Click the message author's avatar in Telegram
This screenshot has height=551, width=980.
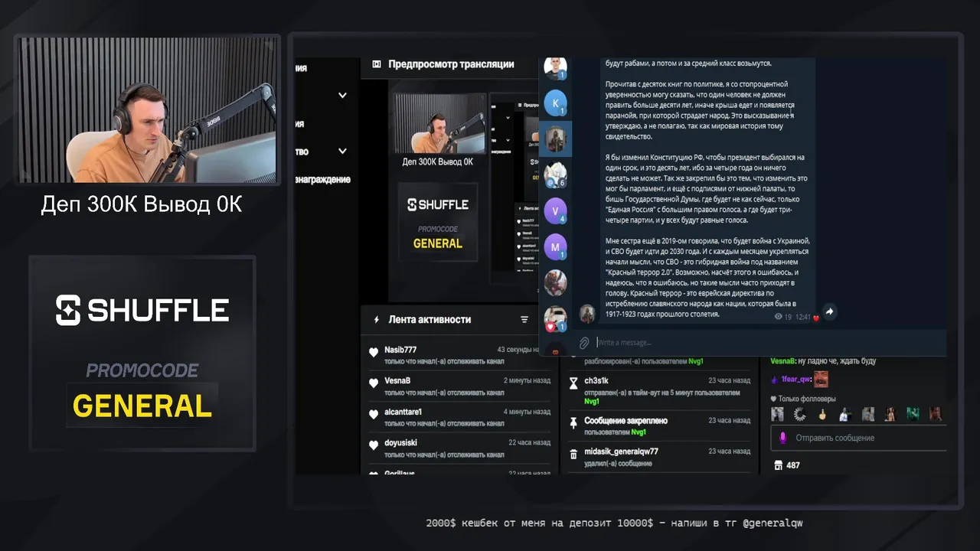click(x=587, y=313)
